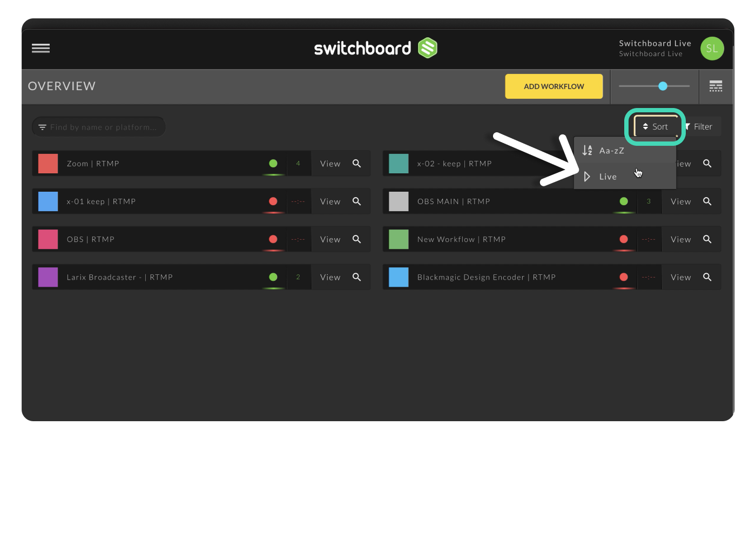Click the Switchboard logo
This screenshot has height=540, width=756.
click(x=376, y=48)
